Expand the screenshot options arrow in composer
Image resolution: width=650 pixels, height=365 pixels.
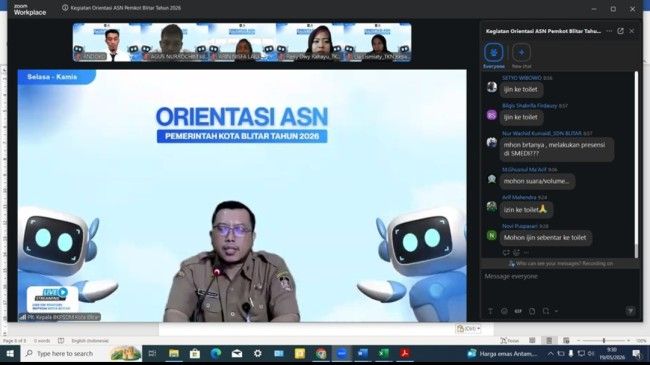point(556,311)
